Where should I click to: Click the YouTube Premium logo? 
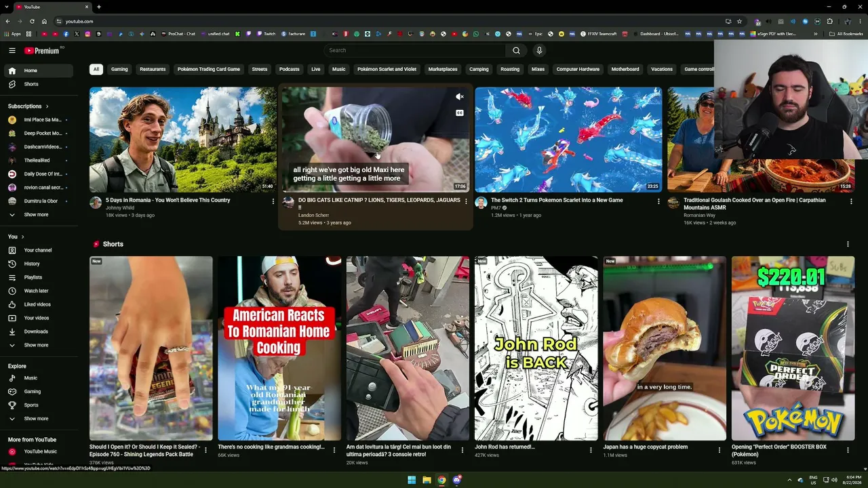pyautogui.click(x=42, y=51)
